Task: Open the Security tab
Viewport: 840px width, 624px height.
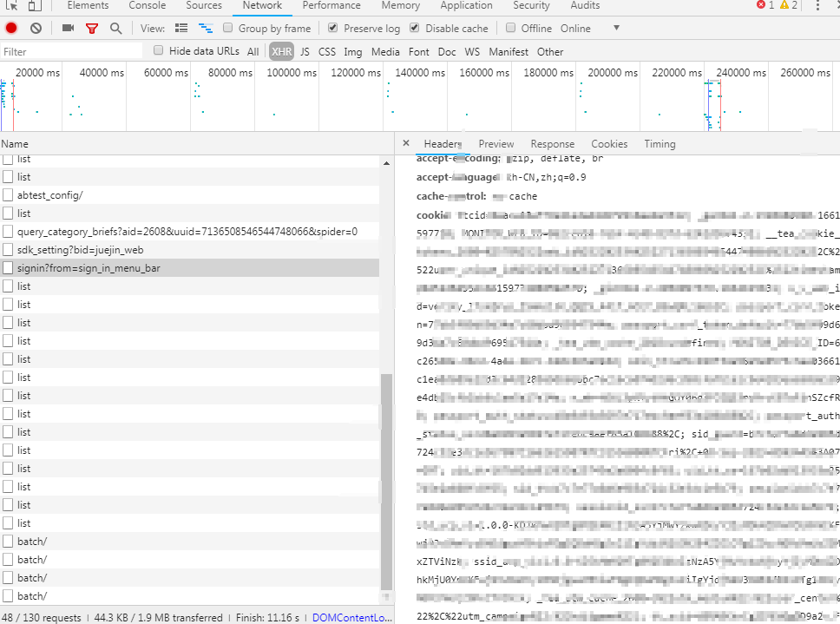Action: [x=531, y=5]
